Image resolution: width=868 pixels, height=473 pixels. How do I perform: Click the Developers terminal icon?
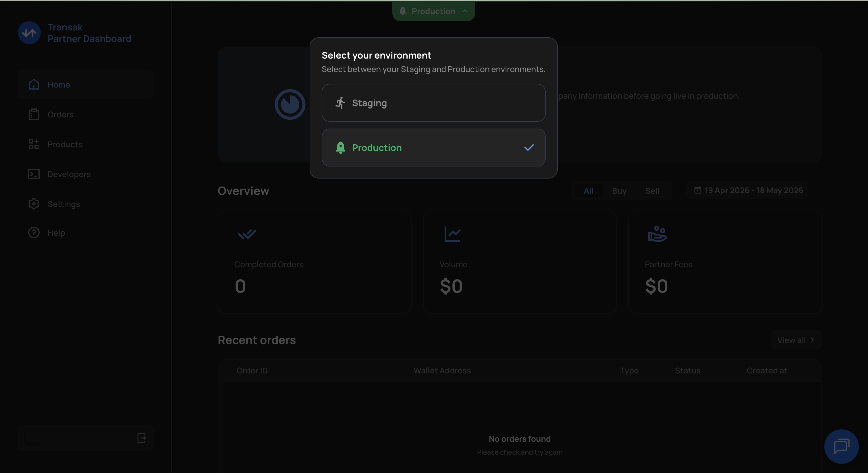click(34, 174)
